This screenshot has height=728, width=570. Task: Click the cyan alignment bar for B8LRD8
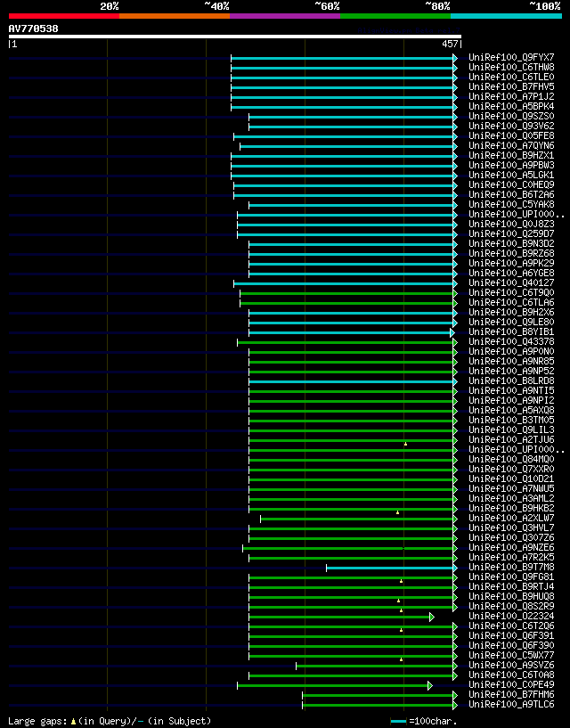[351, 381]
